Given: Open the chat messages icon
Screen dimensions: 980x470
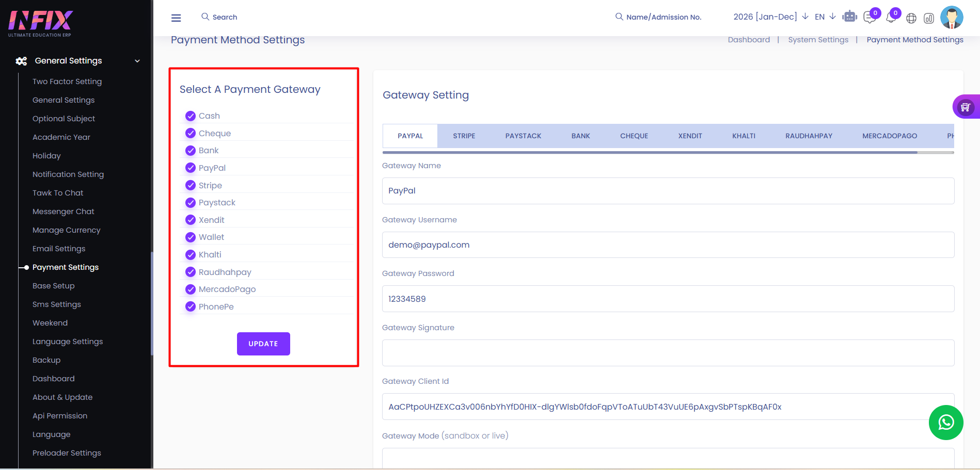Looking at the screenshot, I should [870, 18].
